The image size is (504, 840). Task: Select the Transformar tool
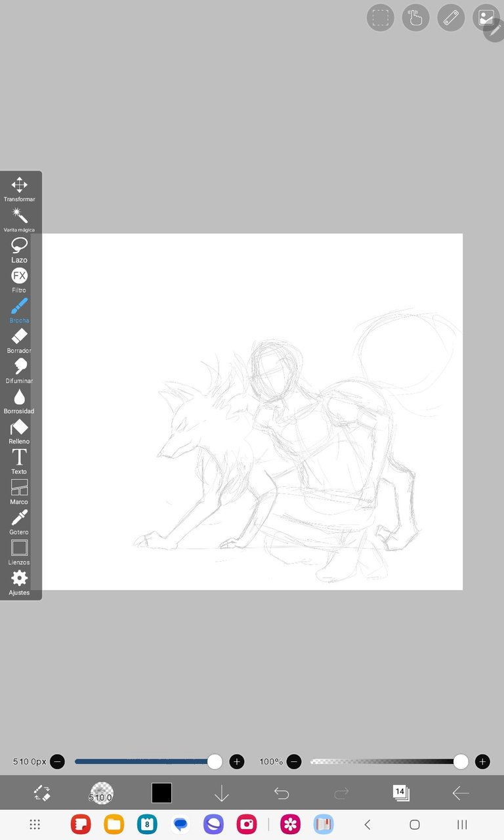coord(20,189)
